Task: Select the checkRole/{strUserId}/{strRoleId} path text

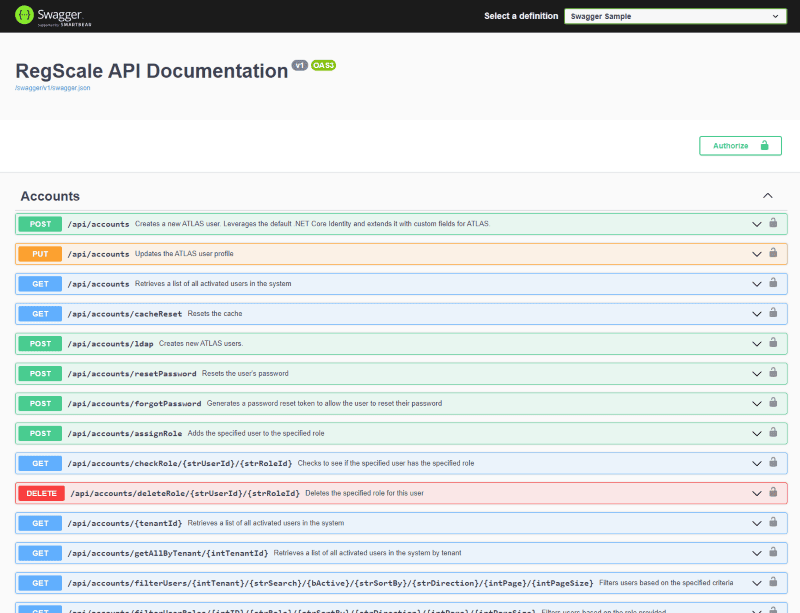Action: (180, 463)
